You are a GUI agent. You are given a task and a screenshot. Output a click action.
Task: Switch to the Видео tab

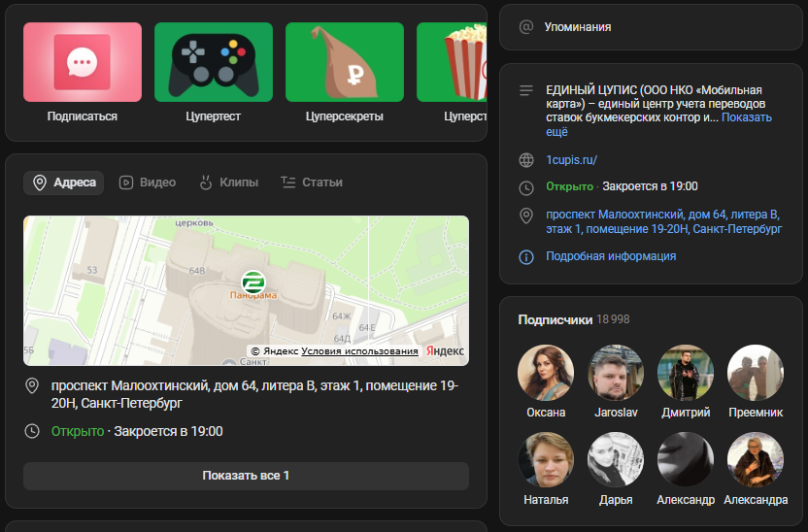point(148,183)
